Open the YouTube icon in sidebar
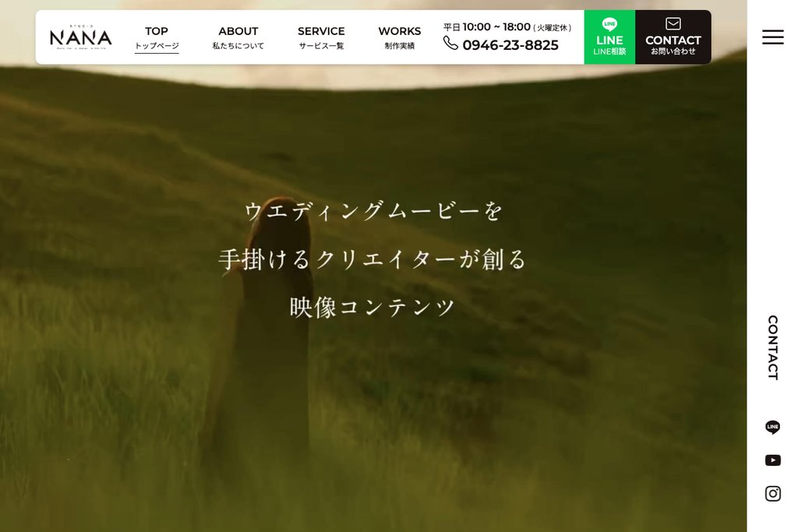The image size is (798, 532). coord(772,460)
